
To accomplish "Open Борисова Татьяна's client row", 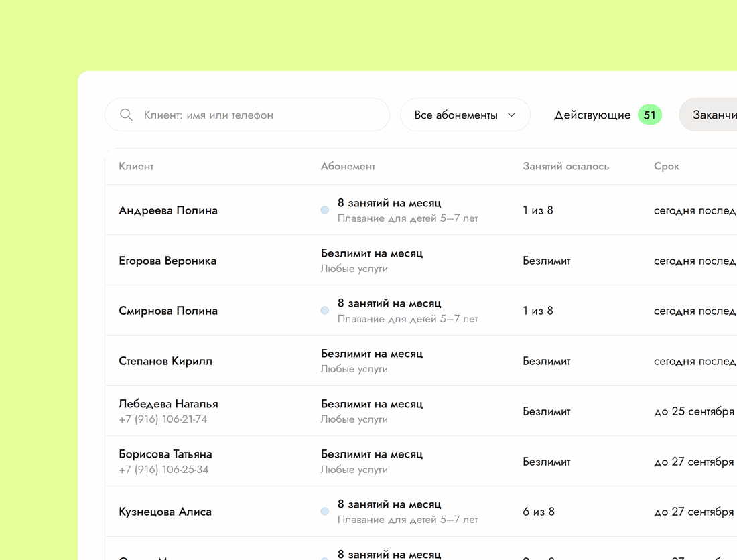I will [421, 461].
